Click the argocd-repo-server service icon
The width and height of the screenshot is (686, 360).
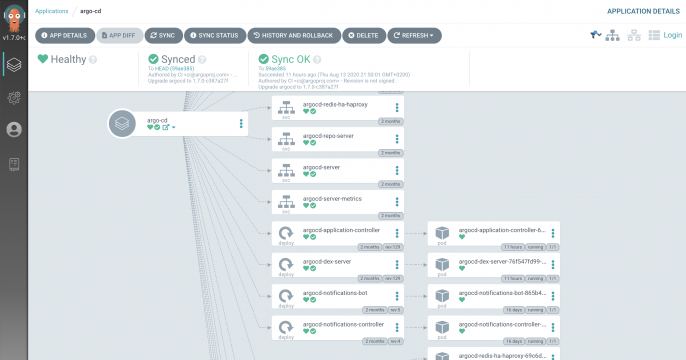coord(287,139)
